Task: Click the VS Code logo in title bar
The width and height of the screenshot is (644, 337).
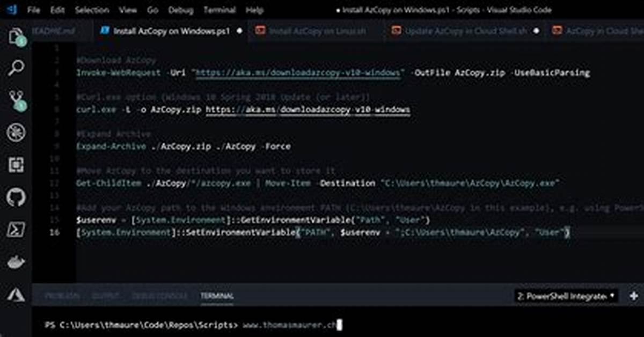Action: [11, 10]
